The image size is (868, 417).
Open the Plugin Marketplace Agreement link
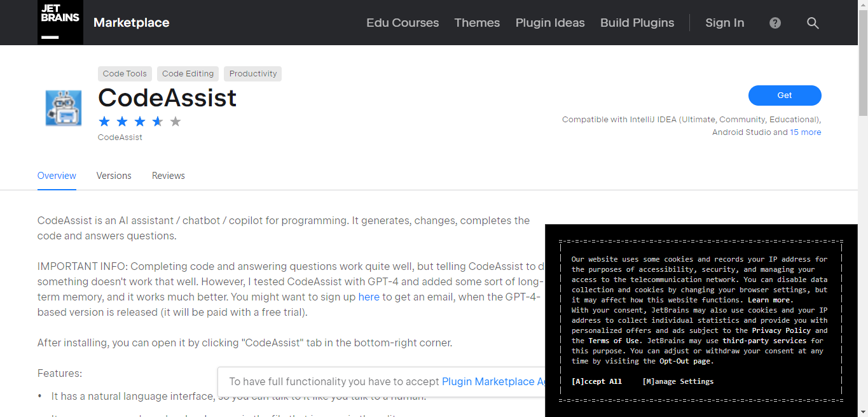[x=493, y=382]
